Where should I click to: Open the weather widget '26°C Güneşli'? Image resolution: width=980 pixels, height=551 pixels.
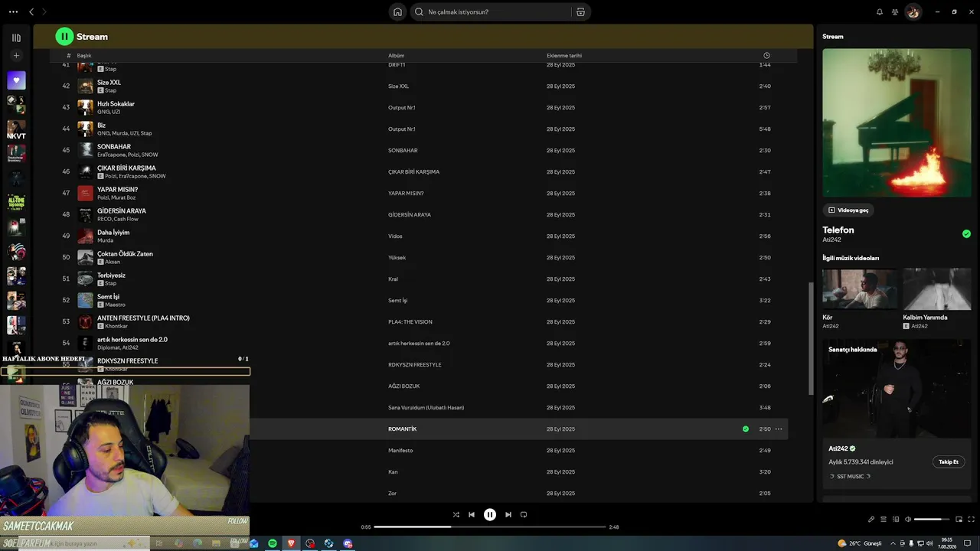[x=860, y=543]
